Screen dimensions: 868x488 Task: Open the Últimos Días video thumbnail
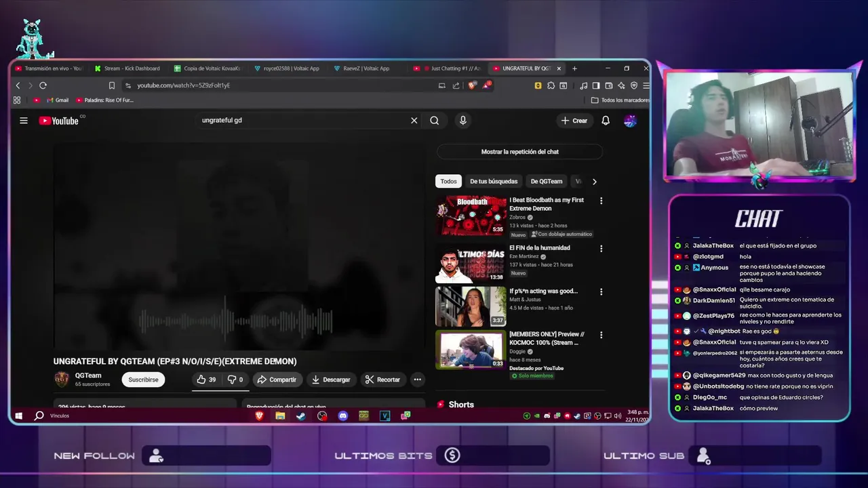(x=471, y=264)
